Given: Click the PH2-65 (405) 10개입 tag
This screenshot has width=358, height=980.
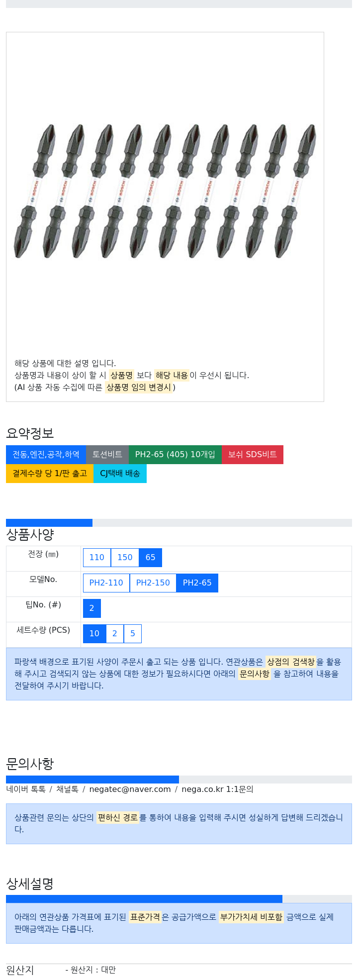Looking at the screenshot, I should pyautogui.click(x=175, y=455).
